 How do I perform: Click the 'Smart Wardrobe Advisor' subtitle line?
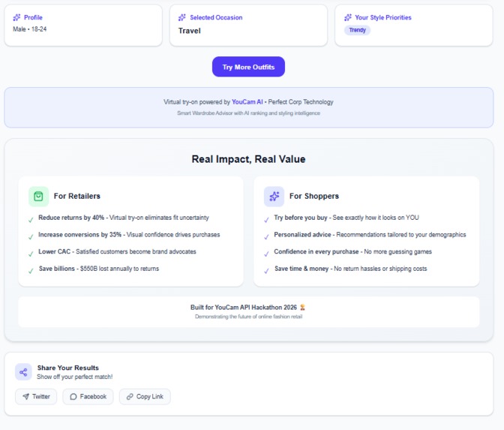pos(248,113)
